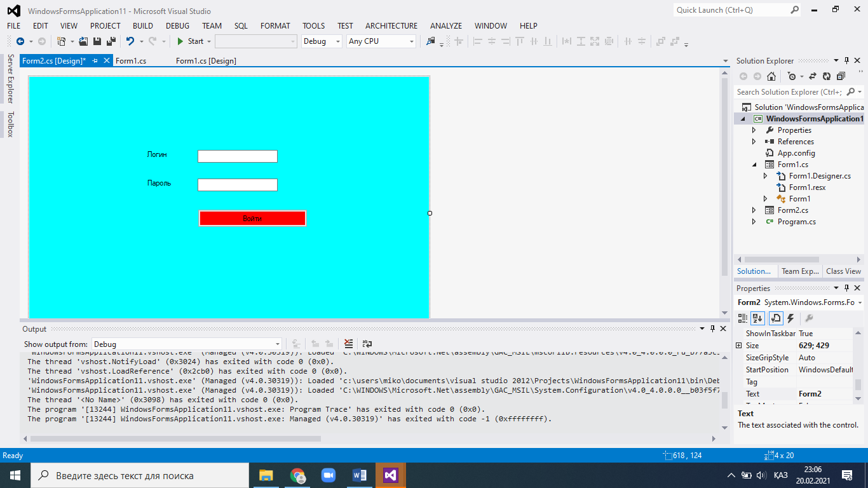This screenshot has width=868, height=488.
Task: Show Events lightning bolt in Properties
Action: pyautogui.click(x=790, y=318)
